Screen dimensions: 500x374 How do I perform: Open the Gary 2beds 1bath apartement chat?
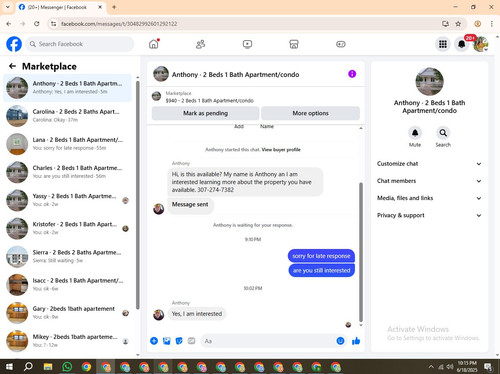point(68,313)
